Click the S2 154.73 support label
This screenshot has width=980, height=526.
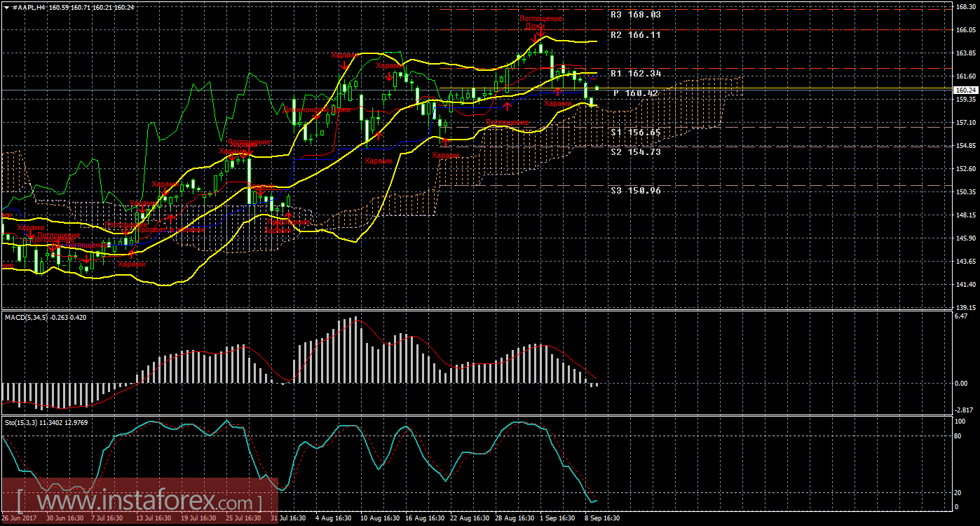pos(635,151)
